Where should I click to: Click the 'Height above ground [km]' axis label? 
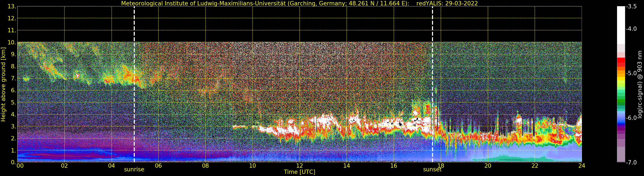click(3, 84)
